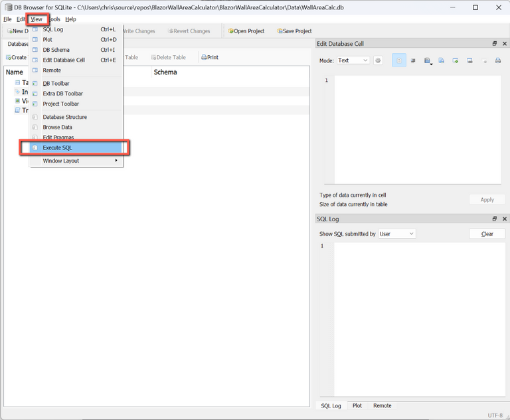The height and width of the screenshot is (420, 510).
Task: Click the Write Changes toolbar button
Action: (139, 31)
